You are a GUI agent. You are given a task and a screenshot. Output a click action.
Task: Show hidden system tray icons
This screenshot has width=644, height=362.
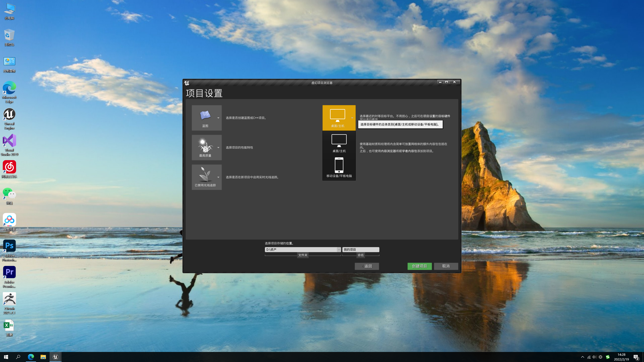coord(583,357)
